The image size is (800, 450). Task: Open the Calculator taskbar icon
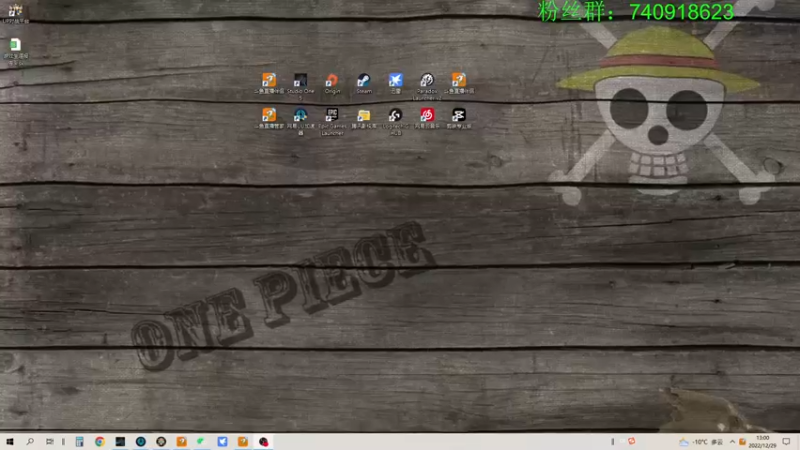coord(80,441)
